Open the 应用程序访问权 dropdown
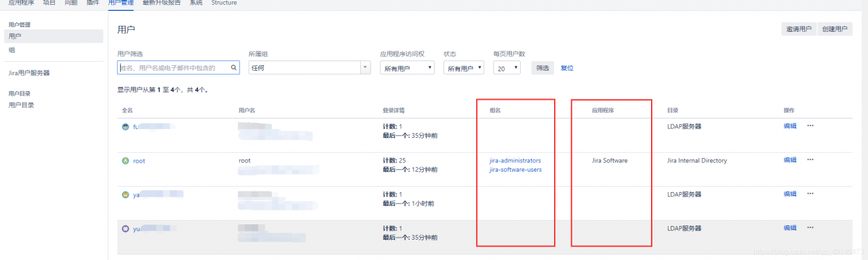This screenshot has width=868, height=260. pyautogui.click(x=407, y=68)
